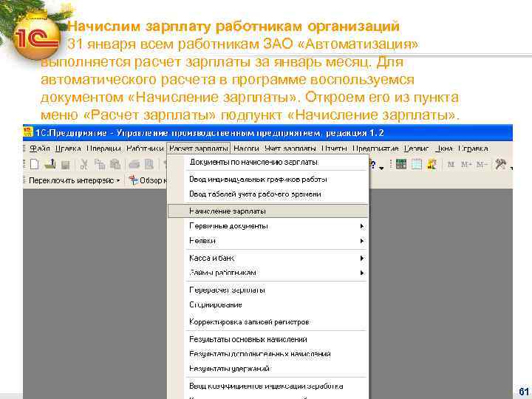The width and height of the screenshot is (532, 399).
Task: Choose the Займы работникам menu entry
Action: [x=268, y=273]
